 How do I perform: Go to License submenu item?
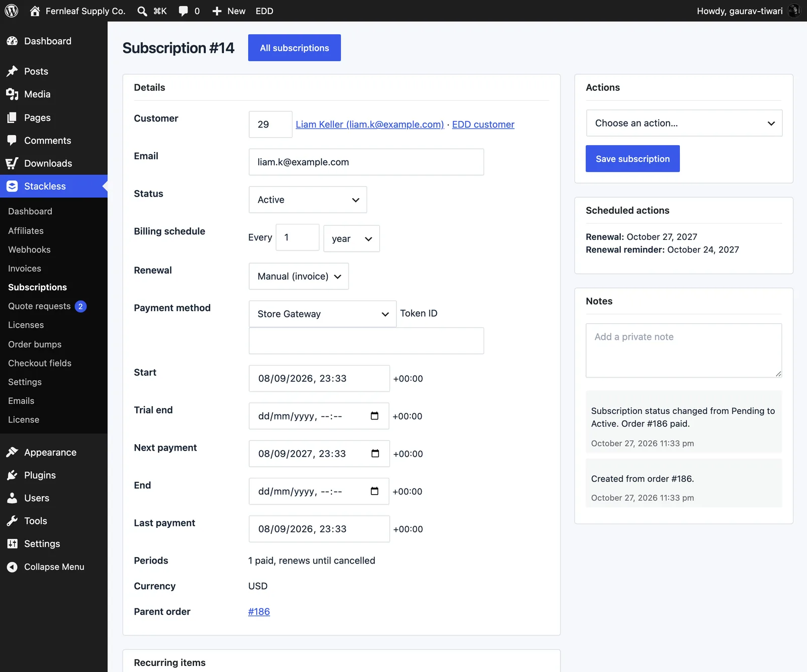tap(24, 419)
